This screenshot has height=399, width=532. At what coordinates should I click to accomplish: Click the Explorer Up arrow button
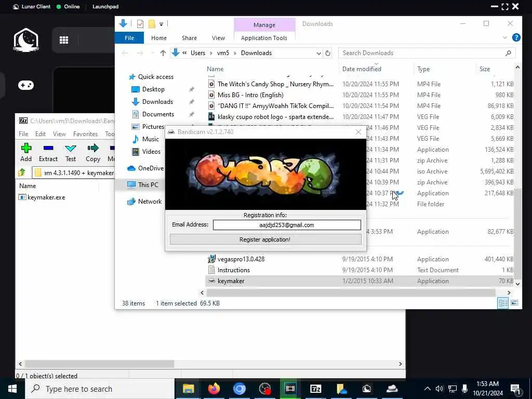(x=163, y=53)
